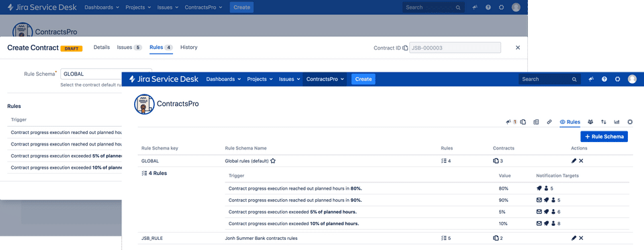Click Create button in front window navbar
The height and width of the screenshot is (250, 644).
coord(364,79)
